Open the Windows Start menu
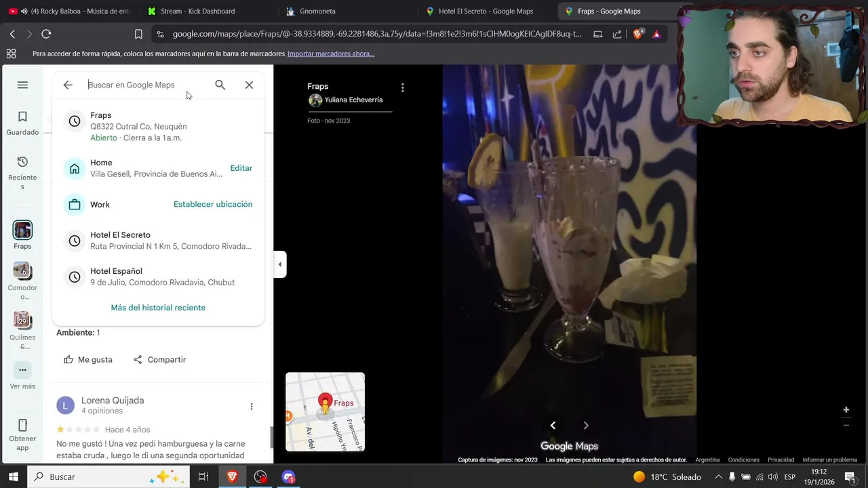This screenshot has height=488, width=868. pos(14,476)
